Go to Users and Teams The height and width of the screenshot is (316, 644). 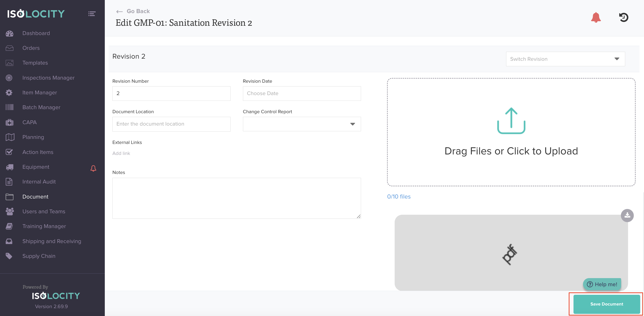coord(44,211)
